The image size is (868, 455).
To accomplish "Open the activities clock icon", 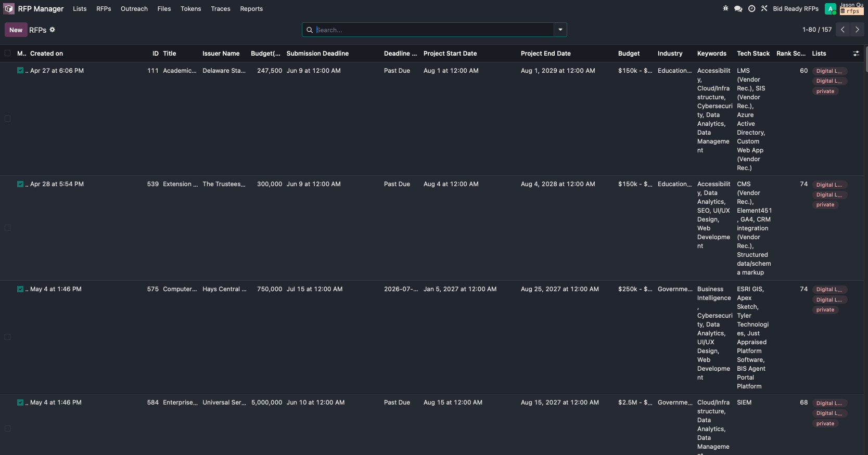I will [751, 9].
